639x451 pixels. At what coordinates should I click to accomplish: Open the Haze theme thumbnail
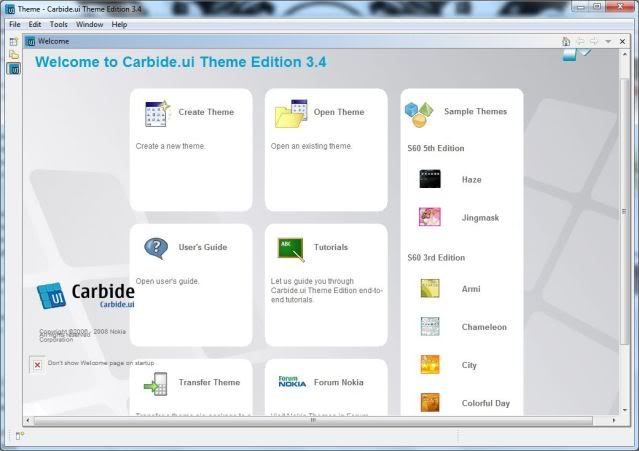click(x=430, y=179)
